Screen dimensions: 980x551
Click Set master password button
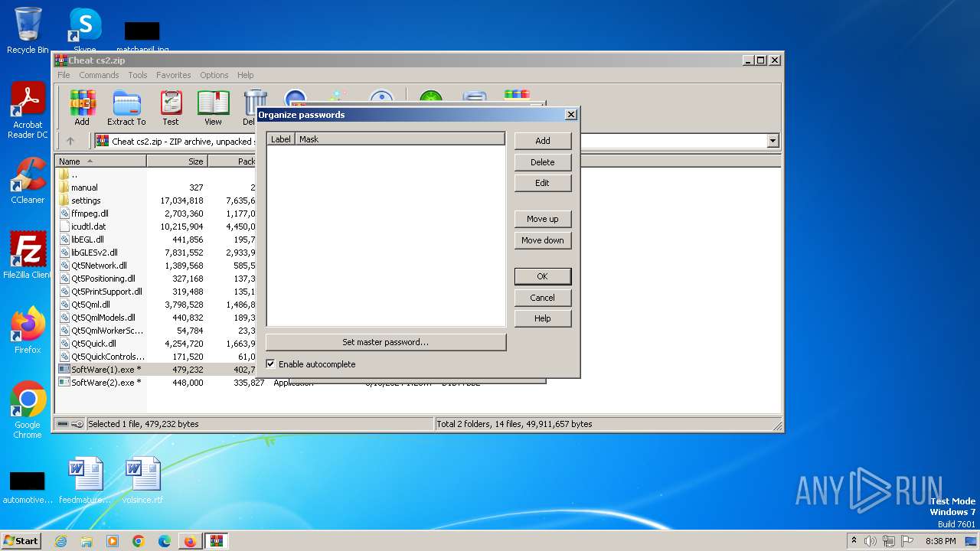point(386,342)
